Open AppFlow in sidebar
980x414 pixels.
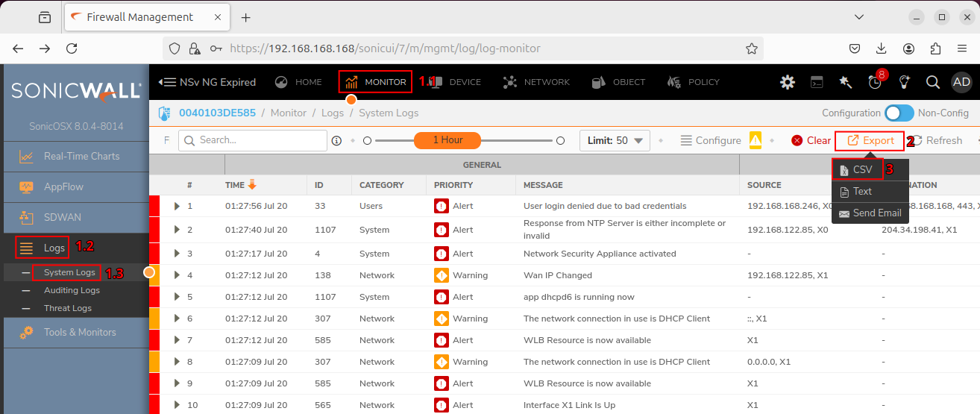[x=75, y=187]
